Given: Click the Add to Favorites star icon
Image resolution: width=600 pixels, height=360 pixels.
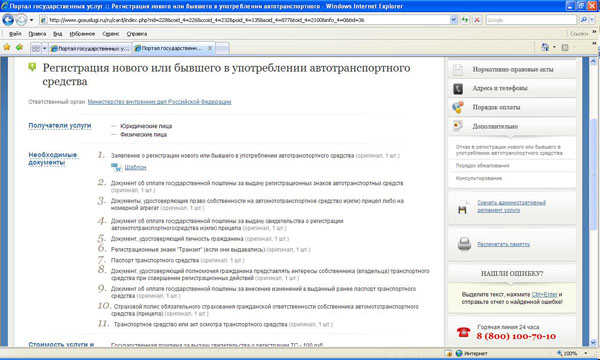Looking at the screenshot, I should (20, 47).
